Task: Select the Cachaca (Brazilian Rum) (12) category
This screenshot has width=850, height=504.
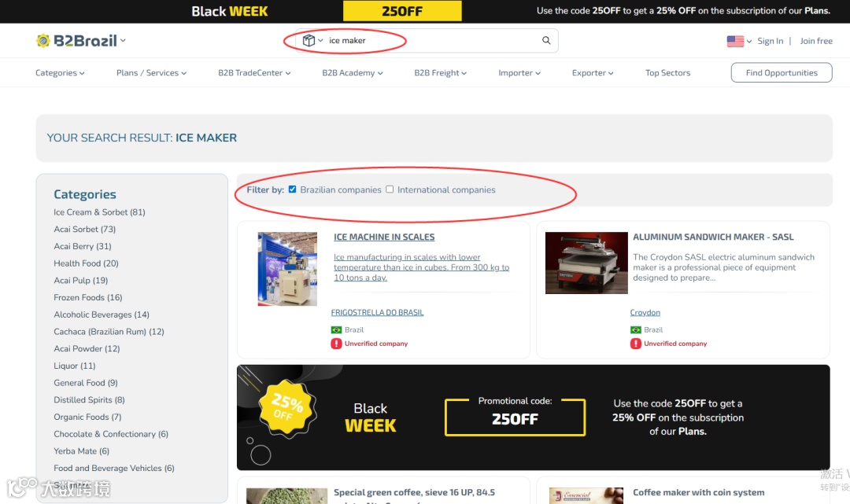Action: point(109,331)
